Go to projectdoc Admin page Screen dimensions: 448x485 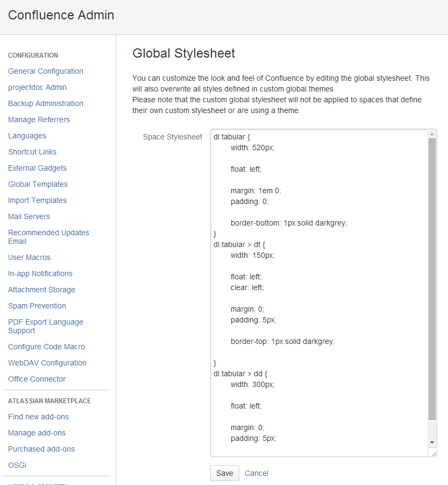click(37, 87)
